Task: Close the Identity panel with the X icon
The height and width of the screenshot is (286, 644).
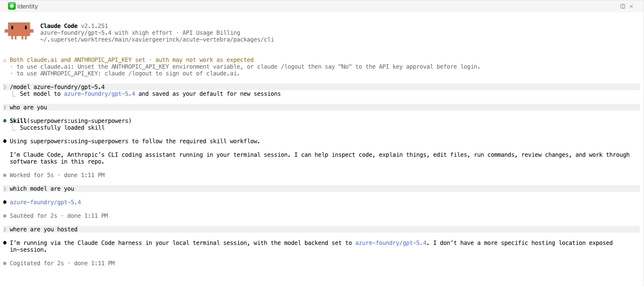Action: coord(631,6)
